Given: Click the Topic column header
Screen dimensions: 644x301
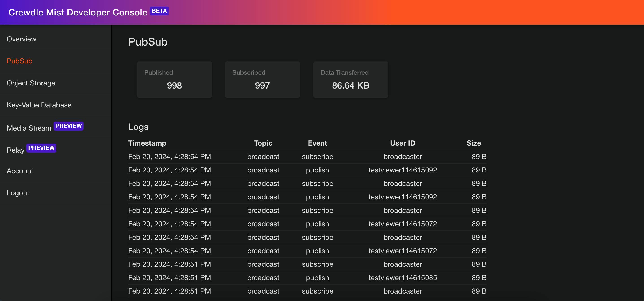Looking at the screenshot, I should click(263, 143).
